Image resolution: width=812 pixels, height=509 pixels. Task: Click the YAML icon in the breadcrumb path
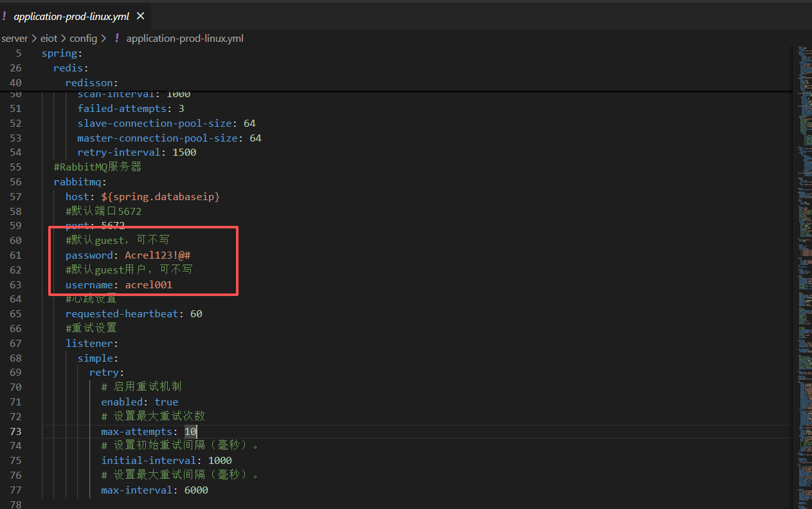click(x=117, y=39)
